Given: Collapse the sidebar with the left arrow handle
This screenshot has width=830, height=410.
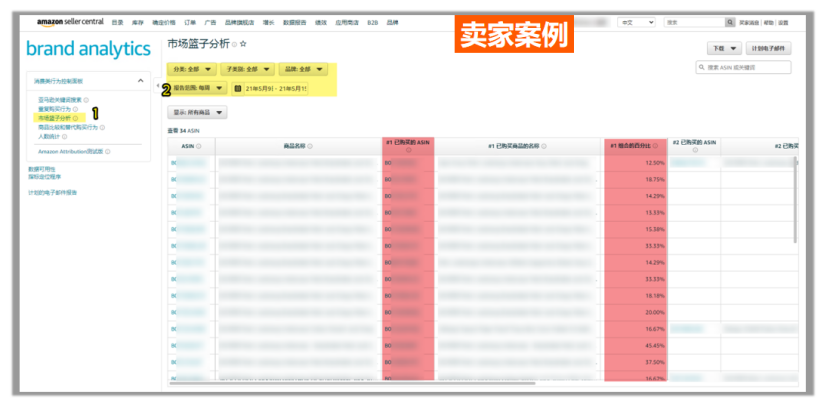Looking at the screenshot, I should click(158, 86).
